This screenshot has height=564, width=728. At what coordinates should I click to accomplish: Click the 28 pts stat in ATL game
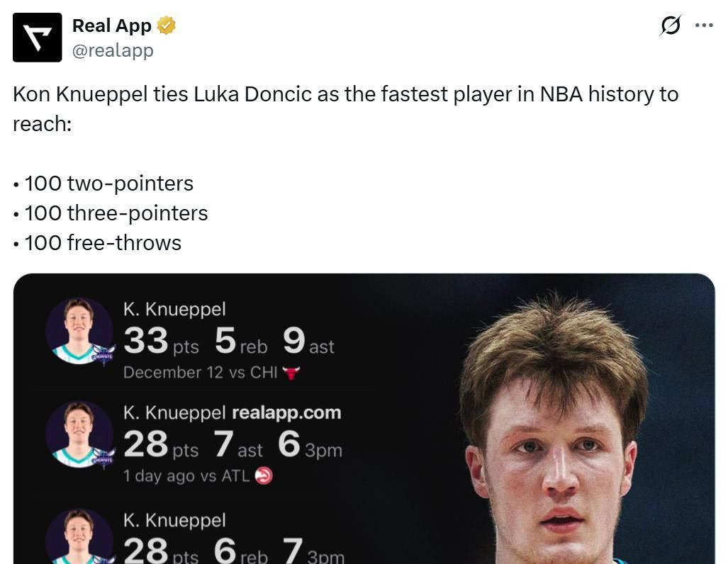[145, 445]
